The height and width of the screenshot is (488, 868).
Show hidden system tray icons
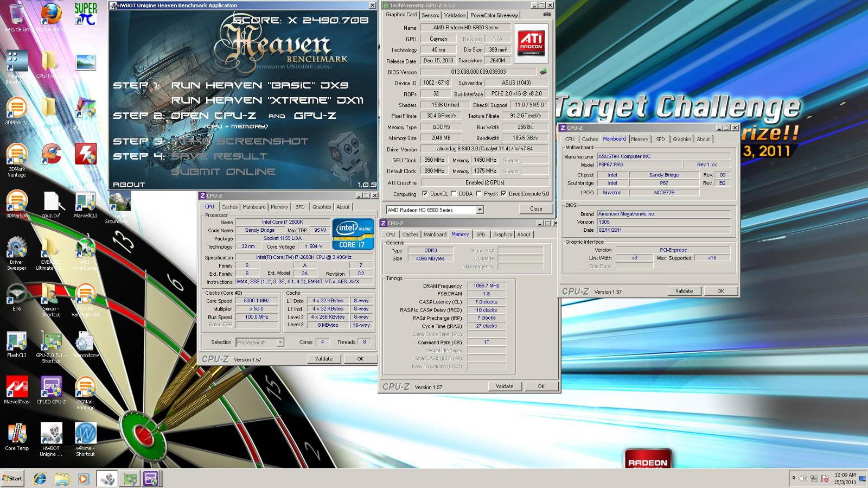[794, 478]
